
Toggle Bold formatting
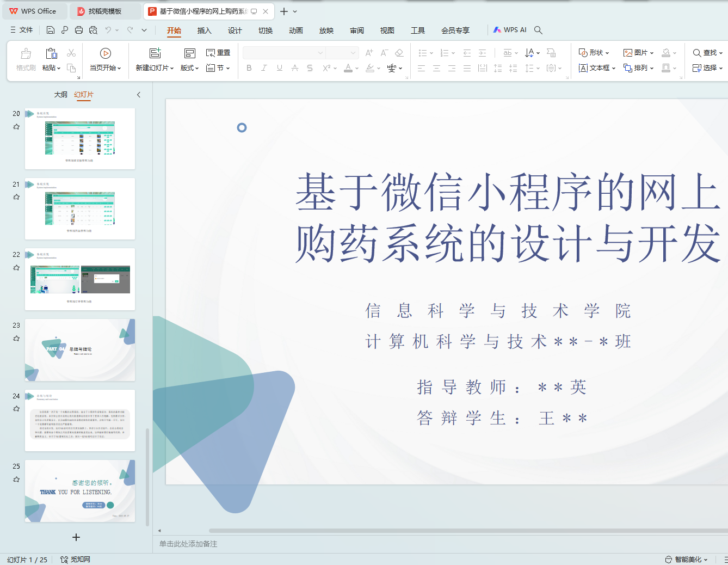249,68
